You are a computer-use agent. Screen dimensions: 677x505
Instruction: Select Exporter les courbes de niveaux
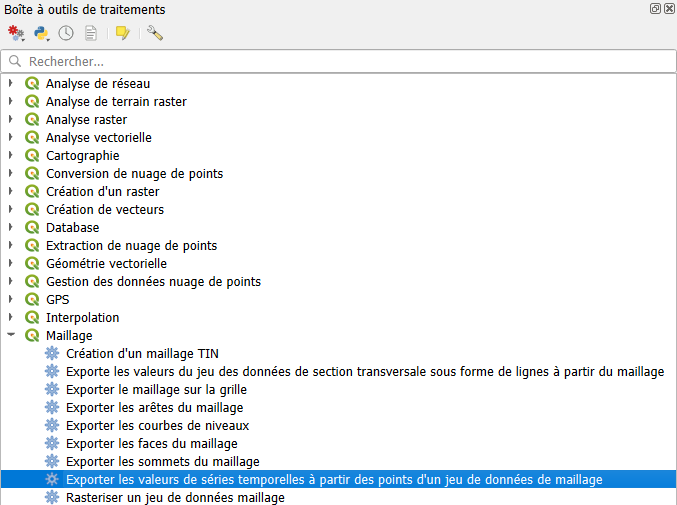pos(164,426)
